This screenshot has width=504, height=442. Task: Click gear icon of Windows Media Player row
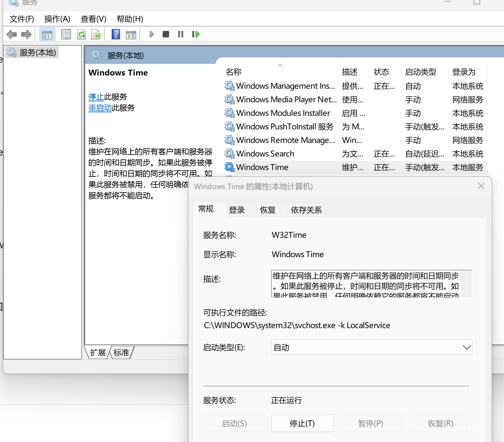(x=229, y=99)
